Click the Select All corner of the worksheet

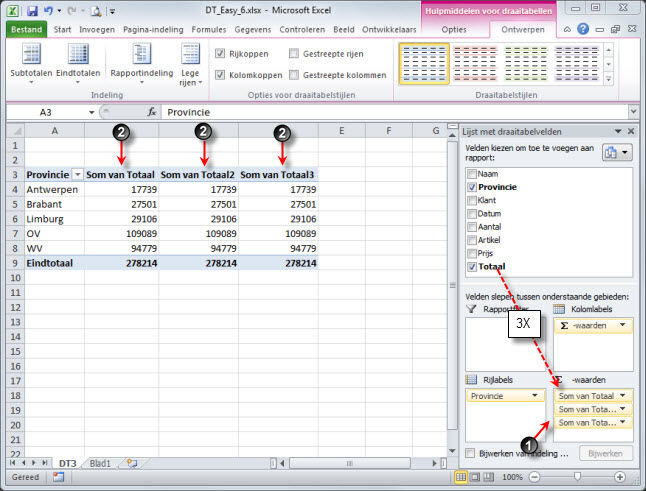point(16,131)
